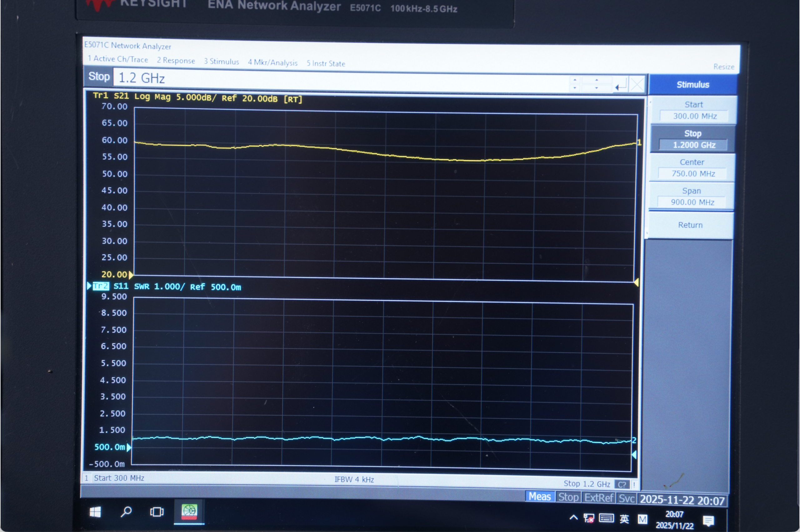800x532 pixels.
Task: Click the E5071C Network Analyzer window title
Action: (x=127, y=46)
